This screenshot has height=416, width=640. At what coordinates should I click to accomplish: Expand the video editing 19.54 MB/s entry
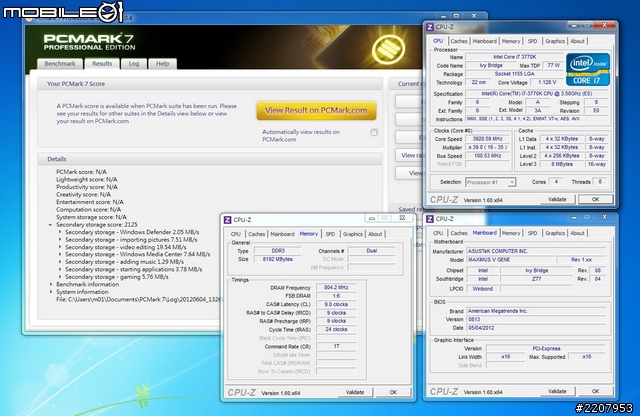[60, 247]
